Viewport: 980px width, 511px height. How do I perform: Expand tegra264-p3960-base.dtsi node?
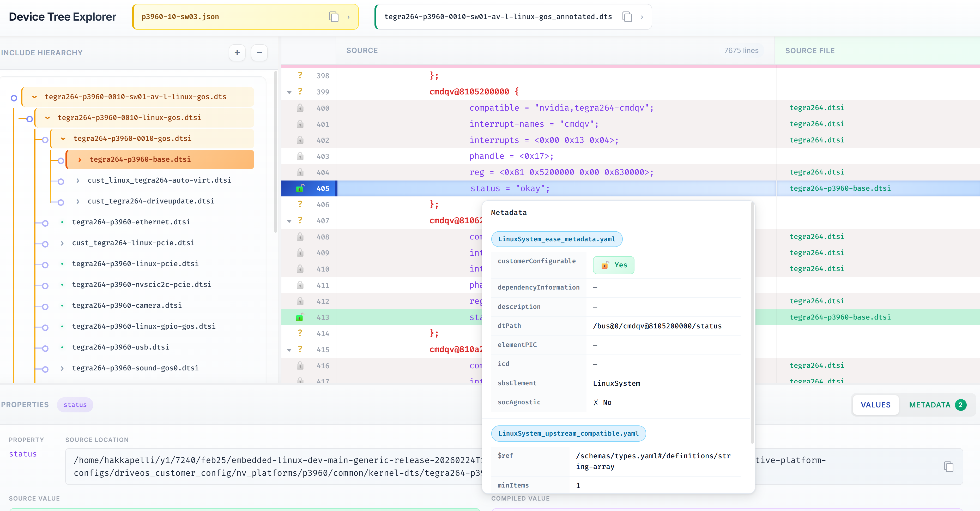[x=80, y=159]
